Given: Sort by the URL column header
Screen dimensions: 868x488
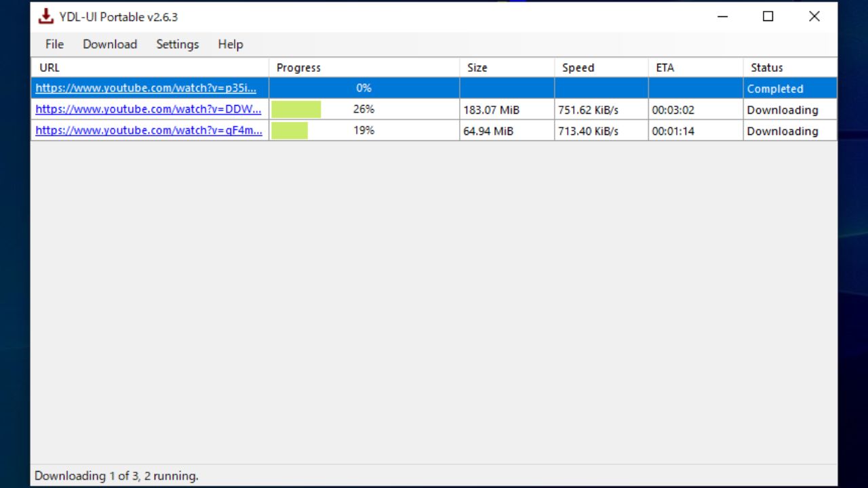Looking at the screenshot, I should click(150, 68).
